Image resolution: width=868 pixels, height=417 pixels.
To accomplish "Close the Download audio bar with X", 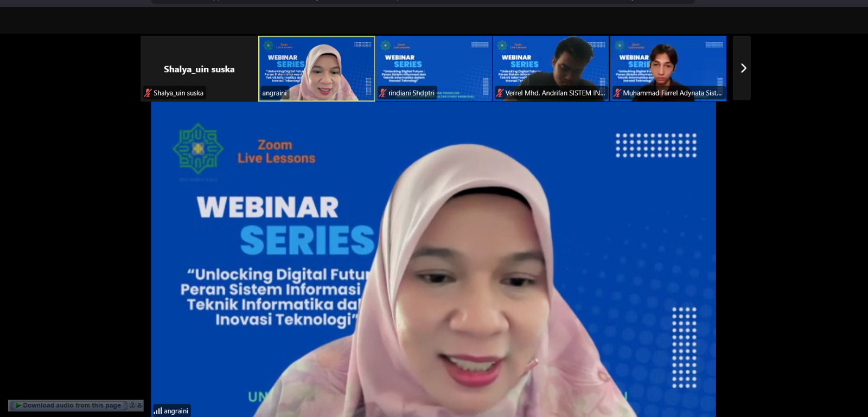I will [x=139, y=405].
